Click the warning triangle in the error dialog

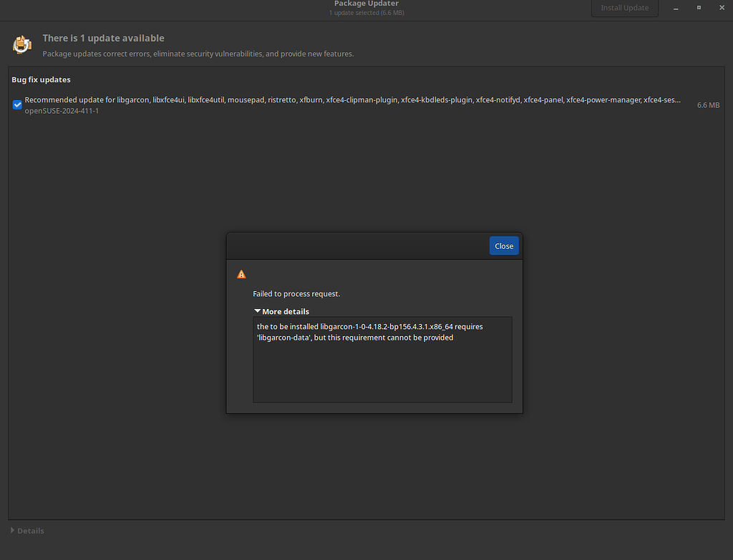coord(241,274)
